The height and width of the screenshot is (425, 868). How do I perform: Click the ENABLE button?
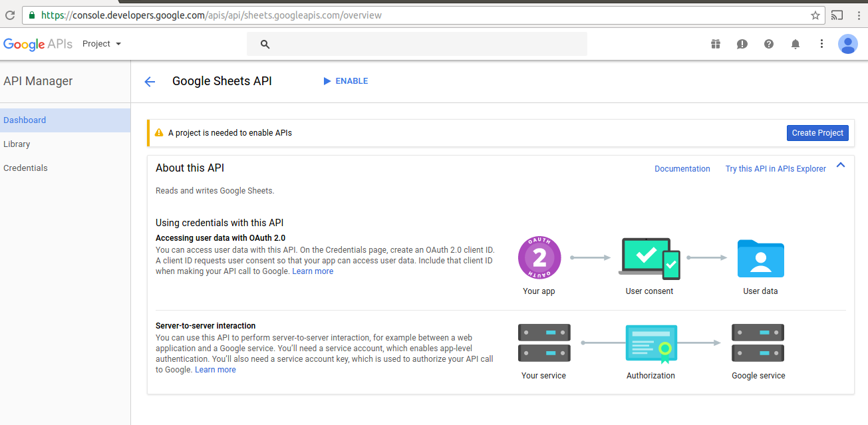coord(346,81)
